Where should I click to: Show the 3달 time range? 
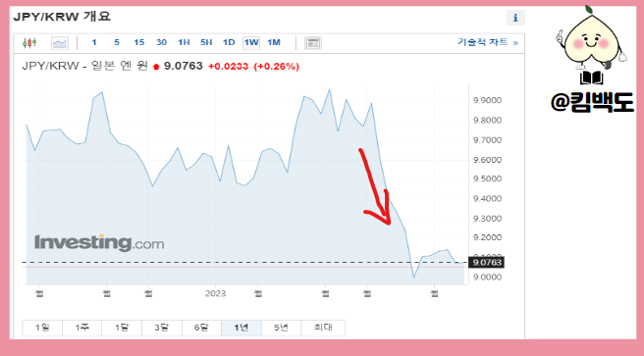click(x=162, y=328)
